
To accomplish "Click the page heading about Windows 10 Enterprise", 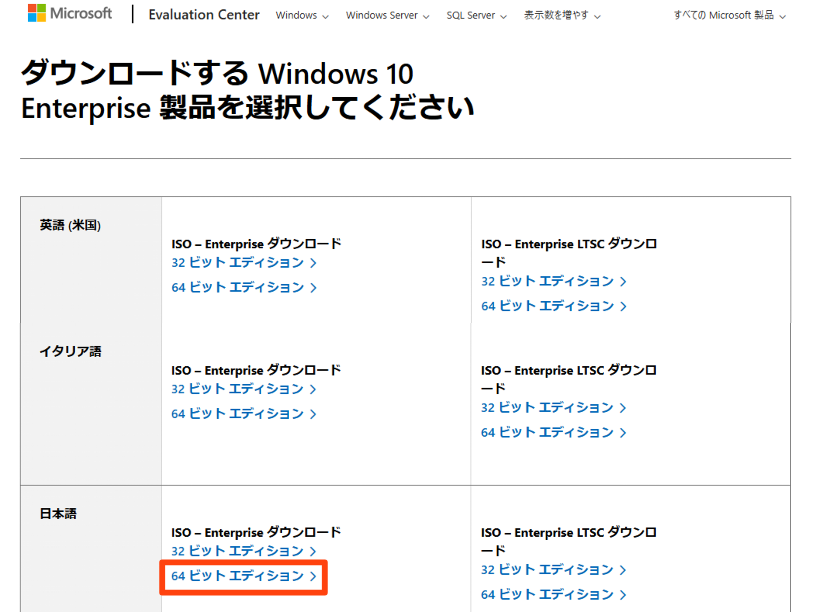I will (x=247, y=90).
